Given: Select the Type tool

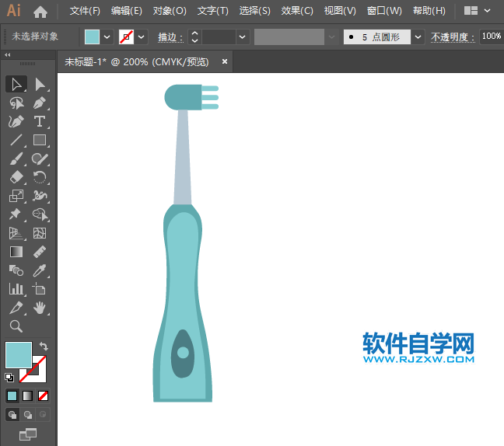Looking at the screenshot, I should pyautogui.click(x=40, y=122).
